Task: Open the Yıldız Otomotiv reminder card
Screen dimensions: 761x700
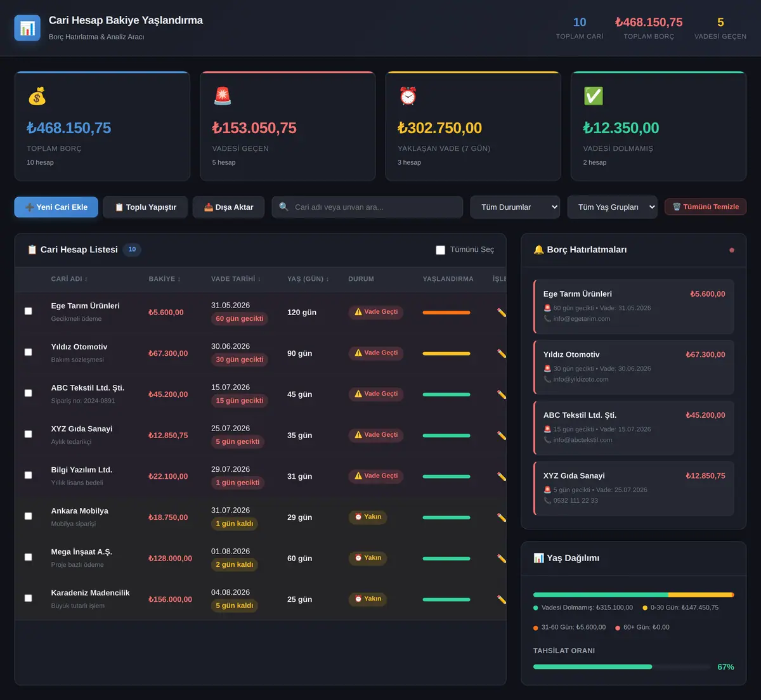Action: pyautogui.click(x=634, y=367)
